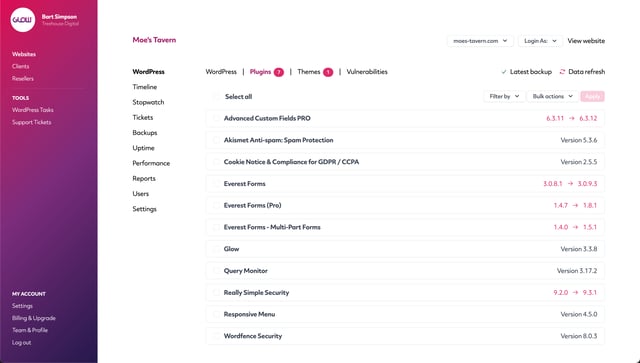This screenshot has height=363, width=640.
Task: Open the Users section
Action: coord(140,194)
